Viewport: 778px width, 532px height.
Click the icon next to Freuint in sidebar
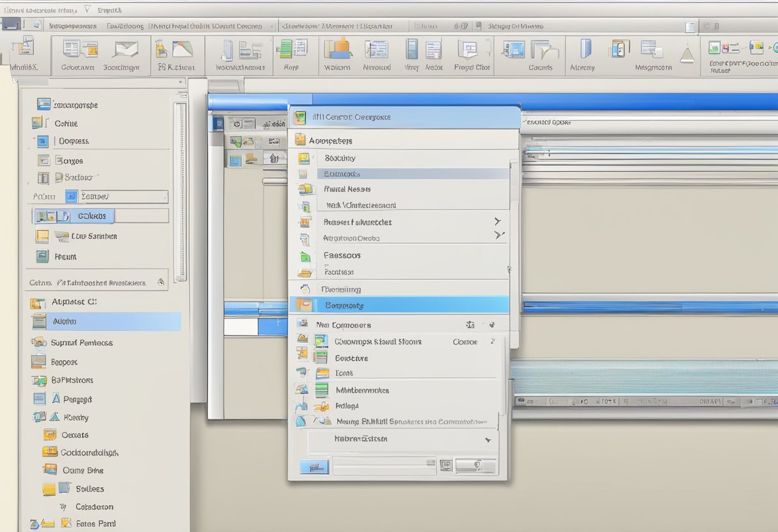42,256
